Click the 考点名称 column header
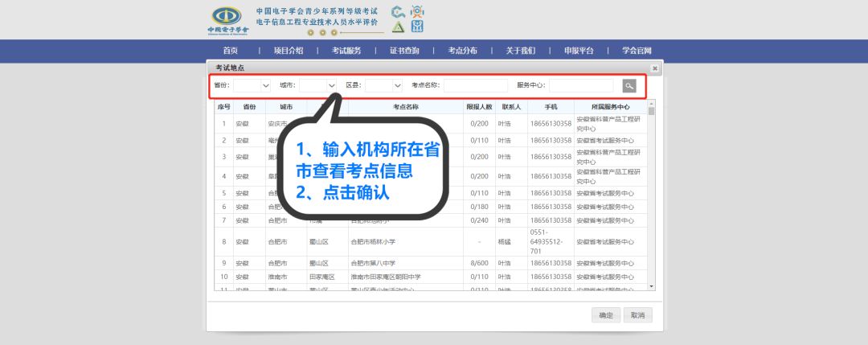The image size is (868, 345). tap(406, 107)
